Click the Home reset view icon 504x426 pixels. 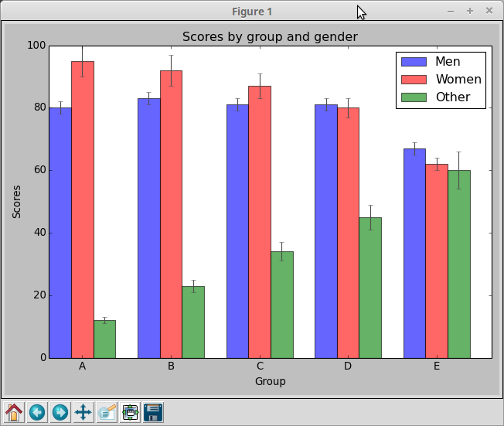pyautogui.click(x=14, y=412)
